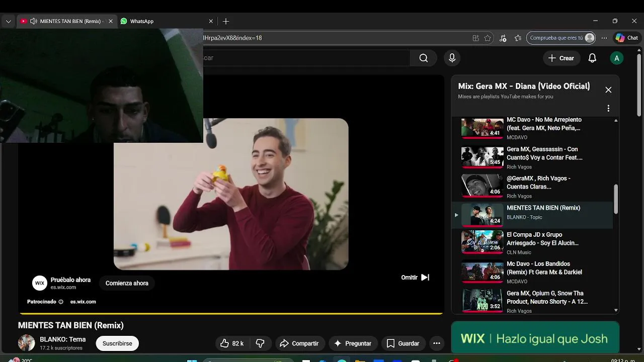644x362 pixels.
Task: Open Edge settings and more ellipsis
Action: pyautogui.click(x=604, y=38)
